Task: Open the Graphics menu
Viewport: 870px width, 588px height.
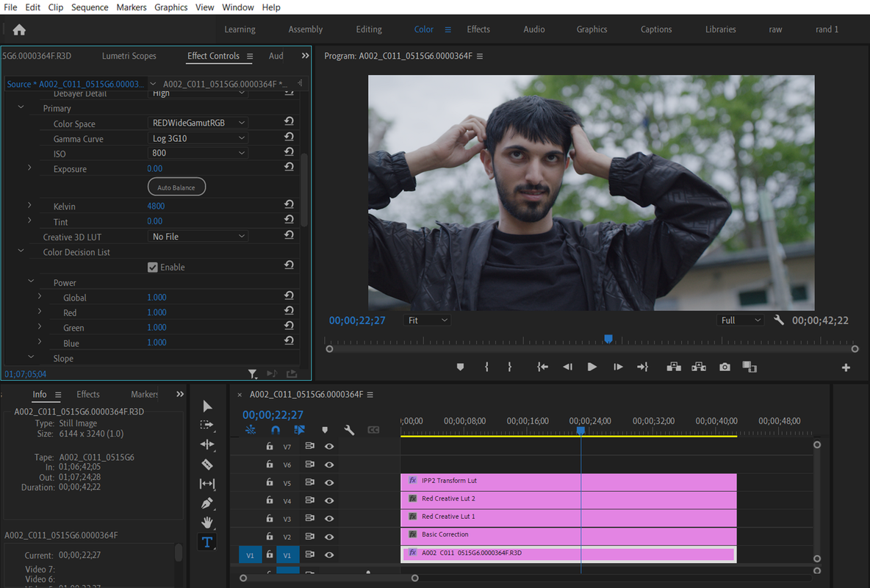Action: pos(171,7)
